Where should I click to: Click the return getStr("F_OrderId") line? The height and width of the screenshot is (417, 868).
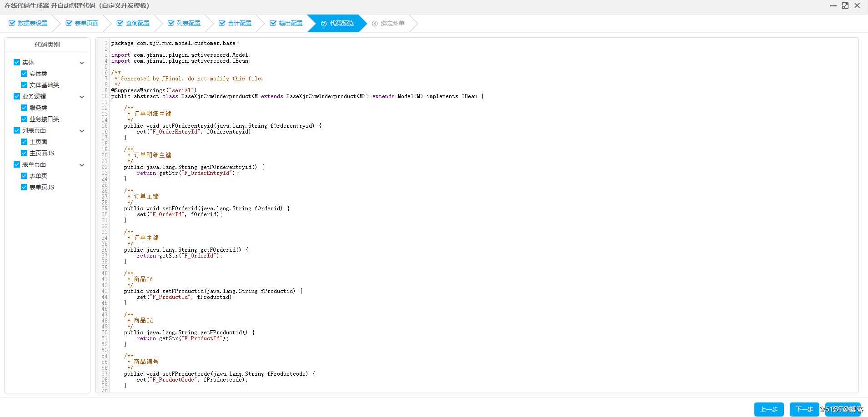tap(180, 256)
